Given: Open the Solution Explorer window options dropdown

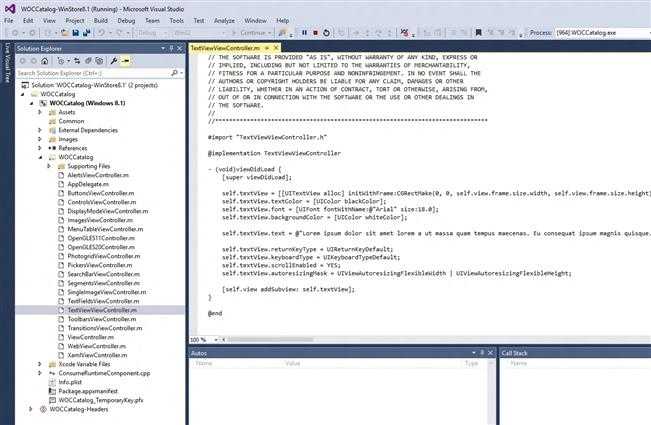Looking at the screenshot, I should pos(163,49).
